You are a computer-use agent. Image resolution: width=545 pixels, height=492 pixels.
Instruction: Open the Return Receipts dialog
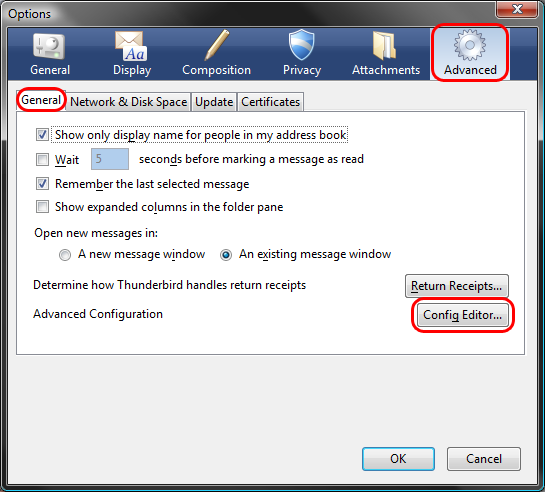click(456, 286)
